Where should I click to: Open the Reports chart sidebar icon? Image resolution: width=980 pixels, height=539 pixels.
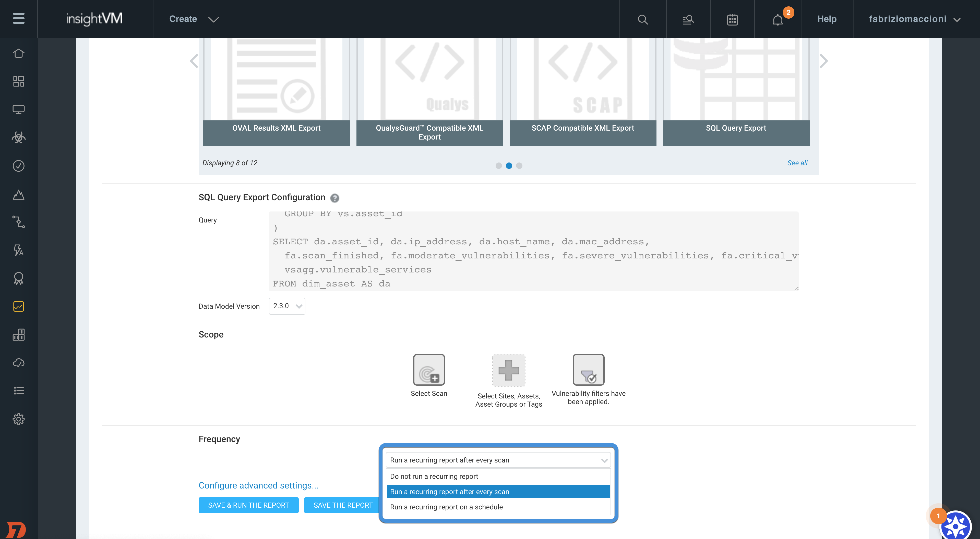click(18, 306)
